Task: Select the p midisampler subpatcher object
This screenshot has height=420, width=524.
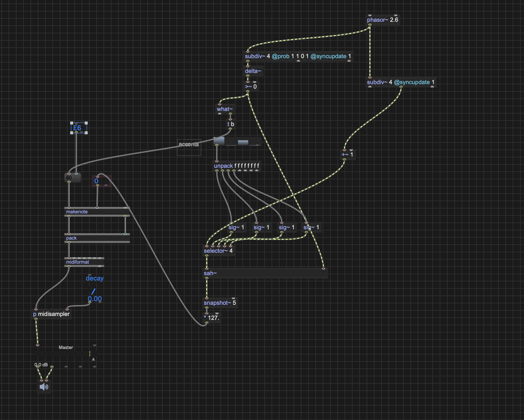Action: (52, 314)
